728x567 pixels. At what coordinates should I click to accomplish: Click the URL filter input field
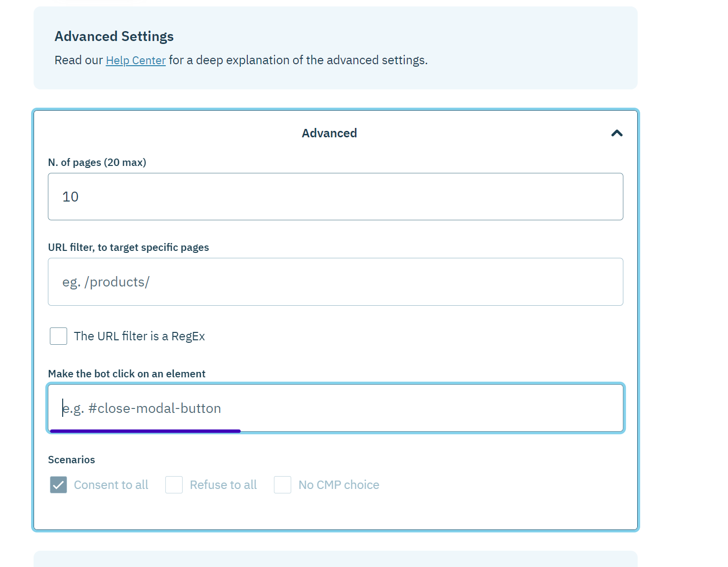point(336,282)
